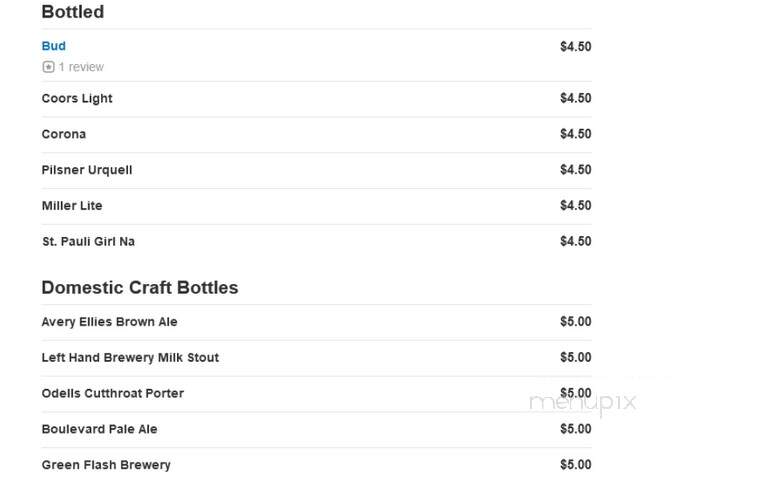Click the $4.50 price for Bud

(575, 47)
